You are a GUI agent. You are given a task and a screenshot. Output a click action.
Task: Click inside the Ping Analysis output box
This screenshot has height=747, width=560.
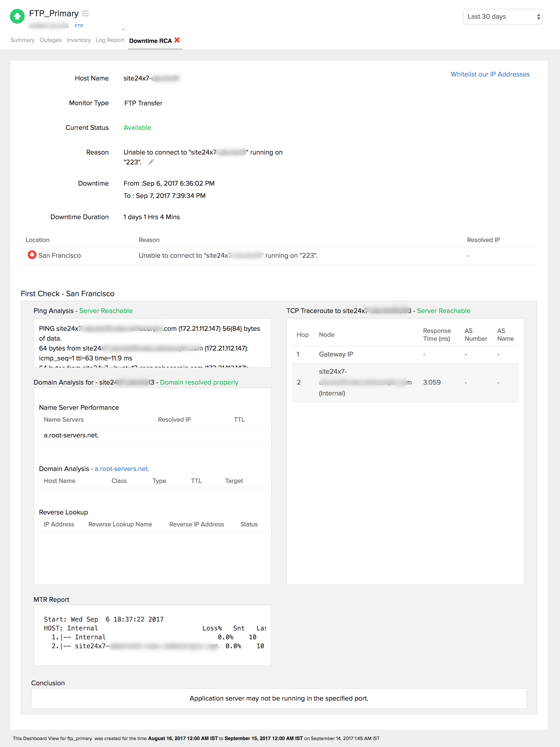pyautogui.click(x=152, y=343)
